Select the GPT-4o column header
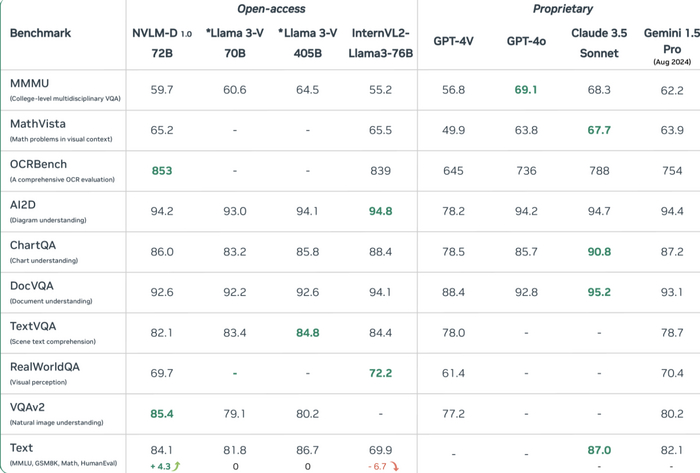This screenshot has width=700, height=473. point(526,41)
